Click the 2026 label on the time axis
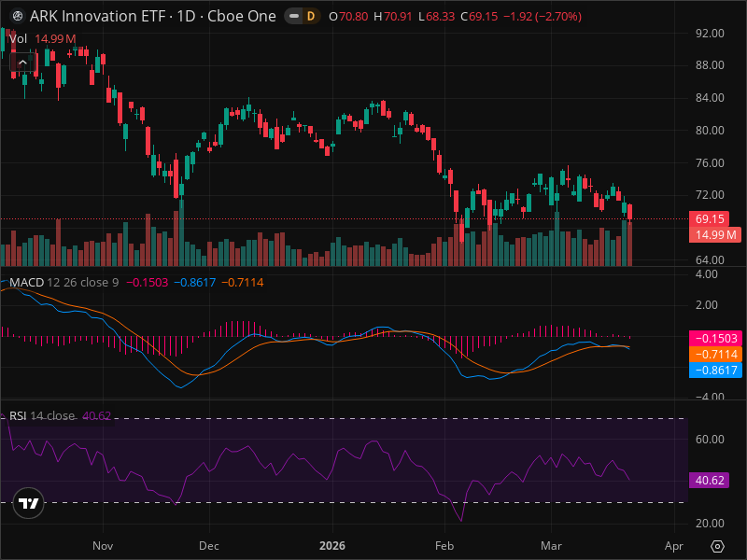747x560 pixels. pos(332,546)
